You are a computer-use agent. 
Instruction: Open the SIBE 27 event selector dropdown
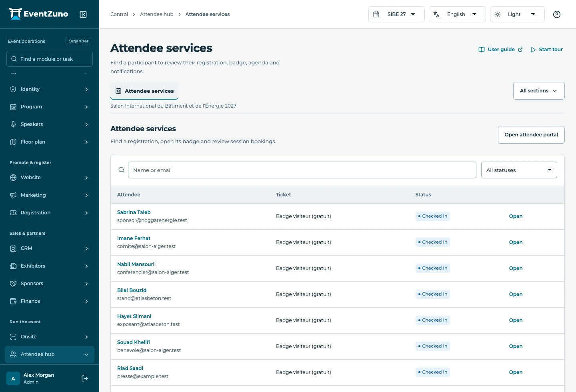[396, 14]
